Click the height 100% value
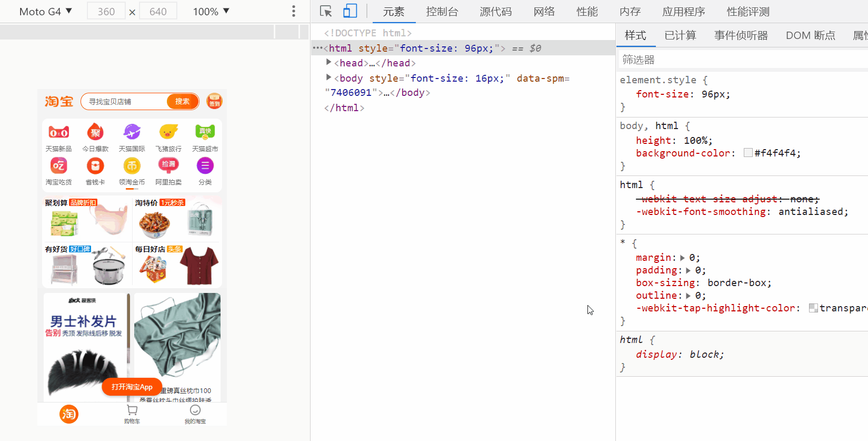This screenshot has width=868, height=441. click(x=695, y=140)
